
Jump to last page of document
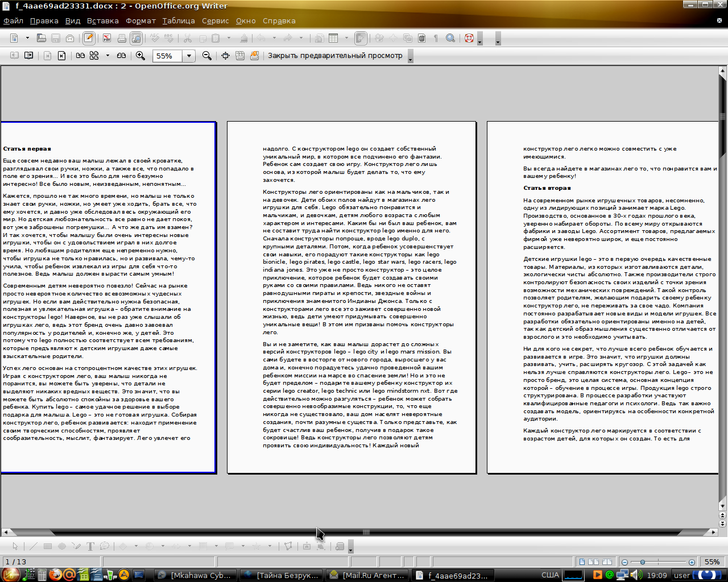tap(61, 56)
